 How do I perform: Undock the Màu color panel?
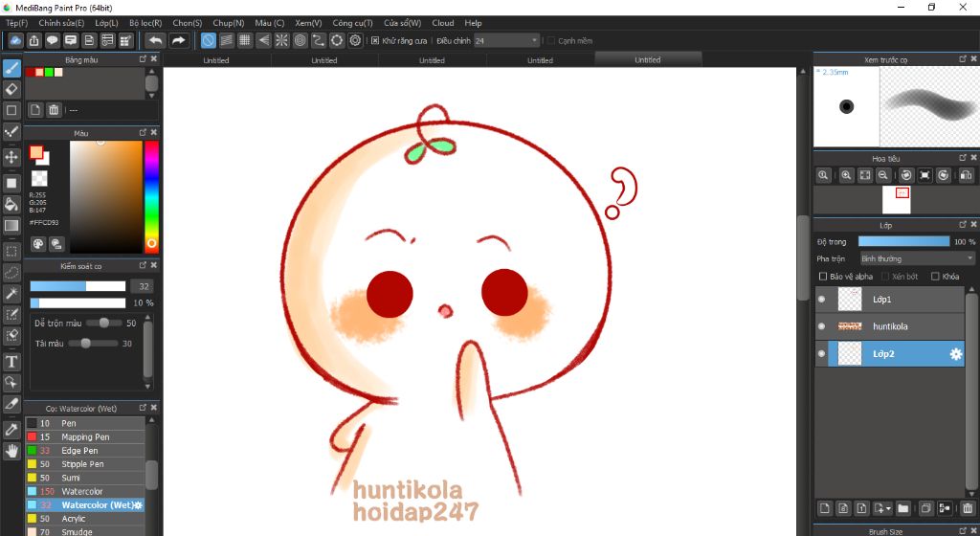tap(143, 132)
